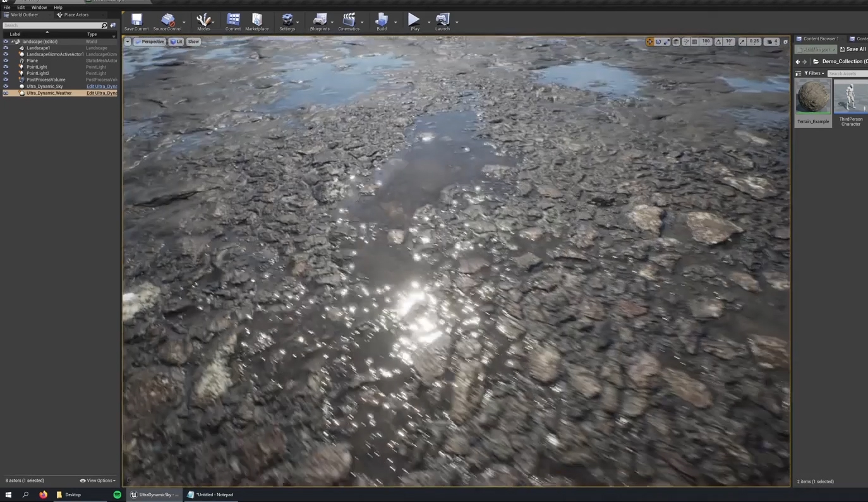
Task: Click the Build toolbar icon
Action: coord(382,22)
